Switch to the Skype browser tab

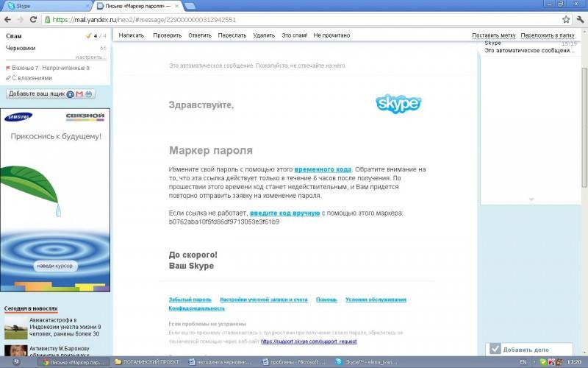(46, 6)
